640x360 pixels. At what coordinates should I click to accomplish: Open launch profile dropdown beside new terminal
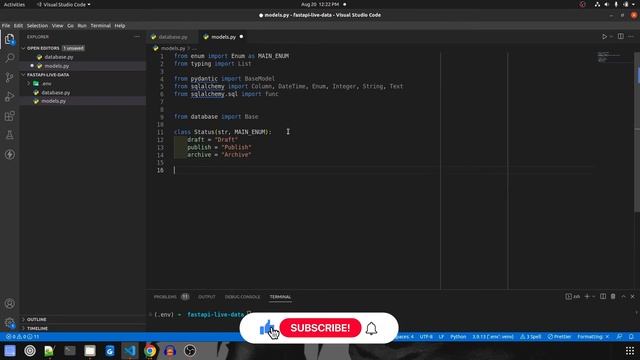pos(593,297)
